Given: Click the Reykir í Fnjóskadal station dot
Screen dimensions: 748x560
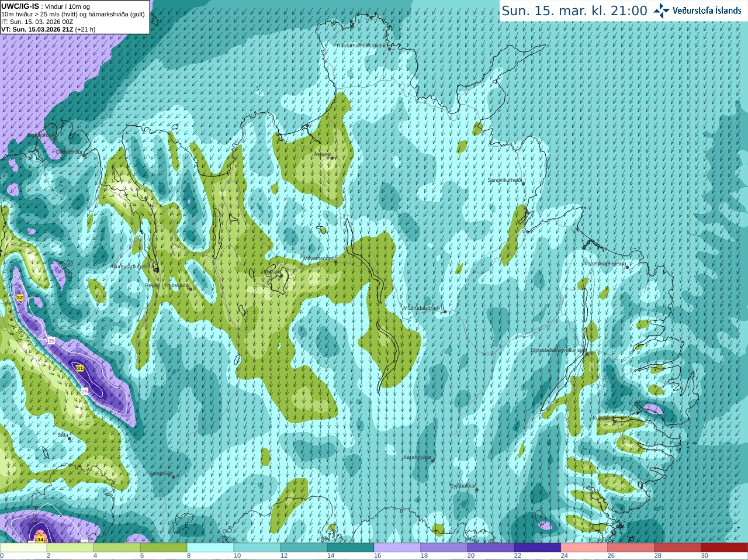Looking at the screenshot, I should (191, 289).
